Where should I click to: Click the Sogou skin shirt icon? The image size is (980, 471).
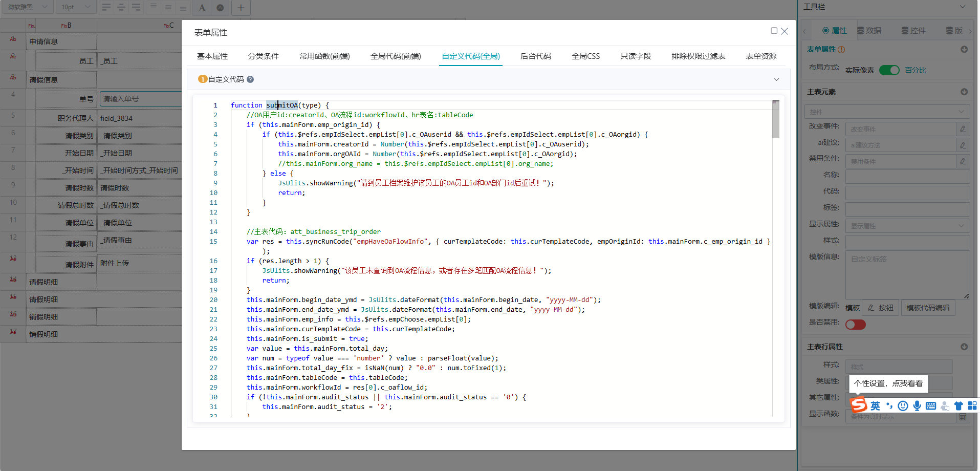click(x=959, y=406)
